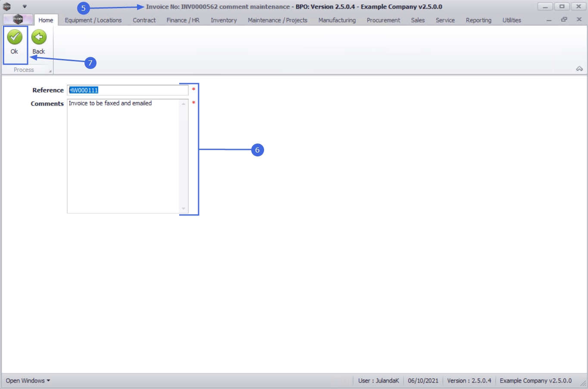Click the app icon in title bar

7,6
